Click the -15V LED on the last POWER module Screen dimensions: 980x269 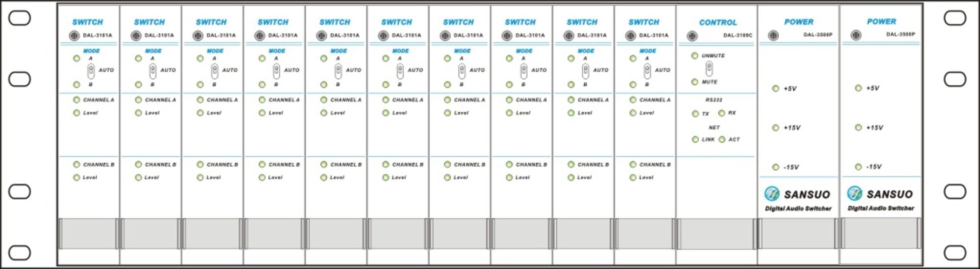(x=858, y=167)
